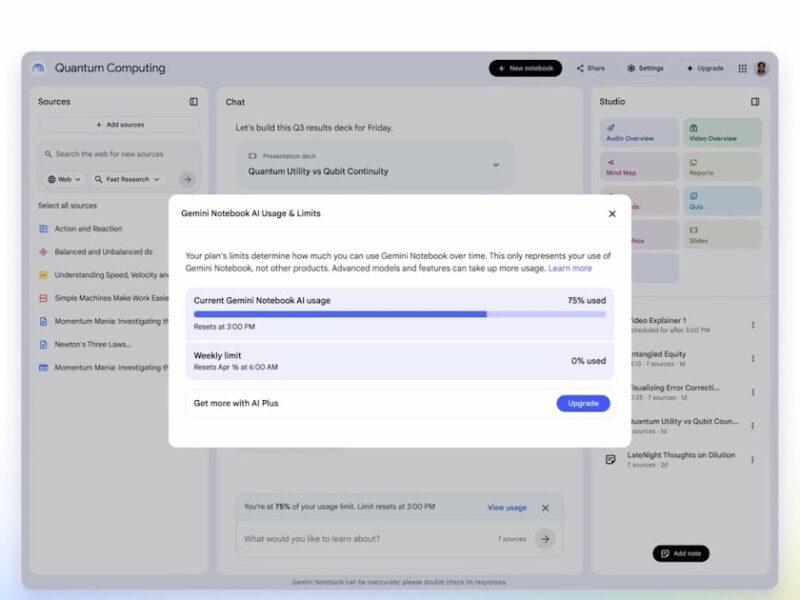Viewport: 800px width, 600px height.
Task: Click the Simple Machines Make Work source icon
Action: tap(43, 298)
